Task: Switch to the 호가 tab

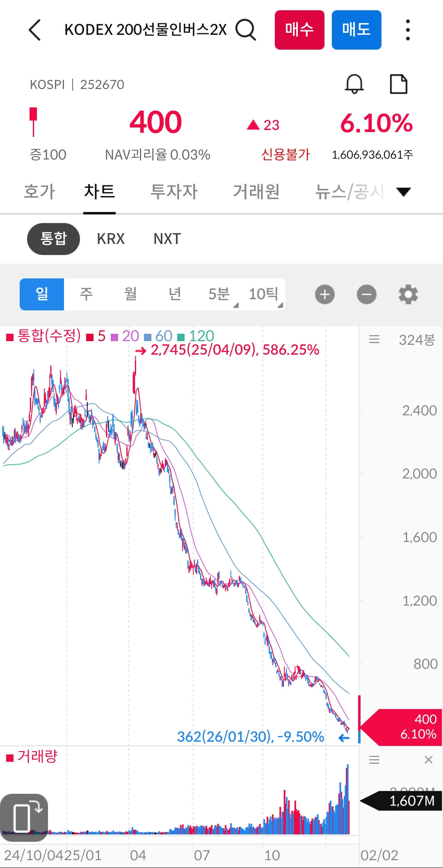Action: (39, 192)
